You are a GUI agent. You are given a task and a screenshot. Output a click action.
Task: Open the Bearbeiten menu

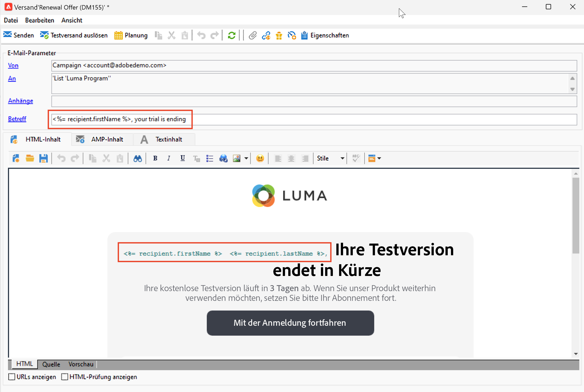click(40, 20)
